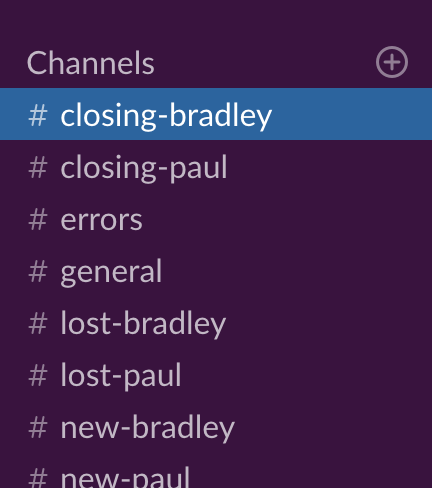Select the new-bradley channel
Image resolution: width=432 pixels, height=488 pixels.
click(147, 428)
